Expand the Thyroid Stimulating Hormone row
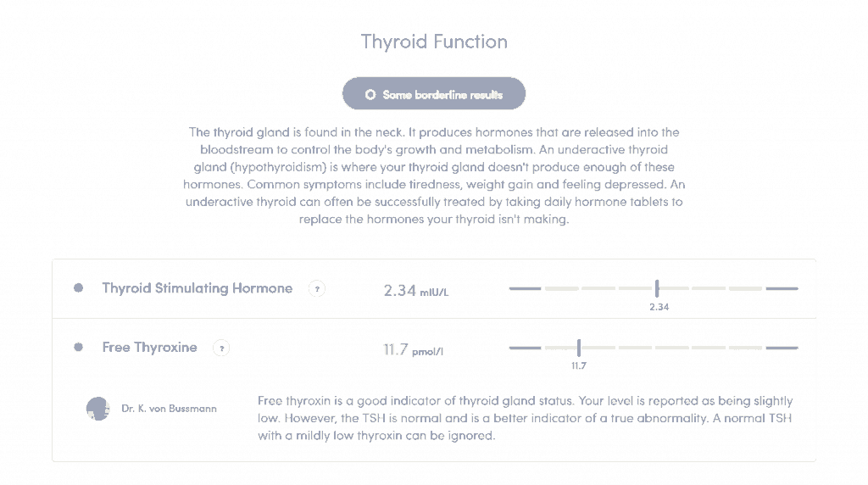868x485 pixels. 434,289
